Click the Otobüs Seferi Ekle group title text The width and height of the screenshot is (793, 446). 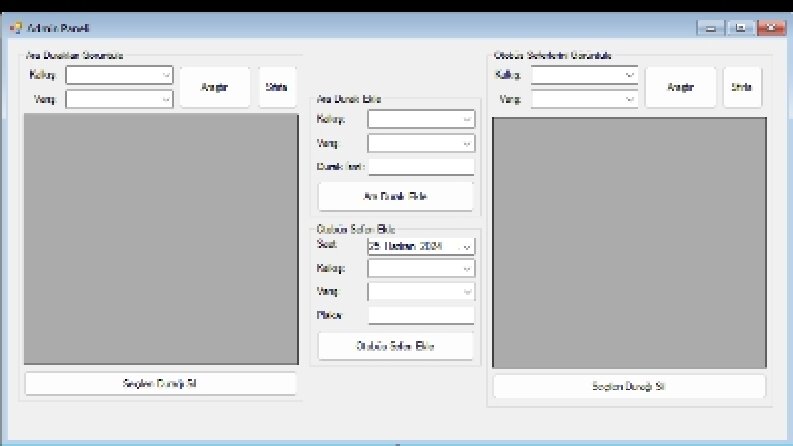(x=356, y=230)
